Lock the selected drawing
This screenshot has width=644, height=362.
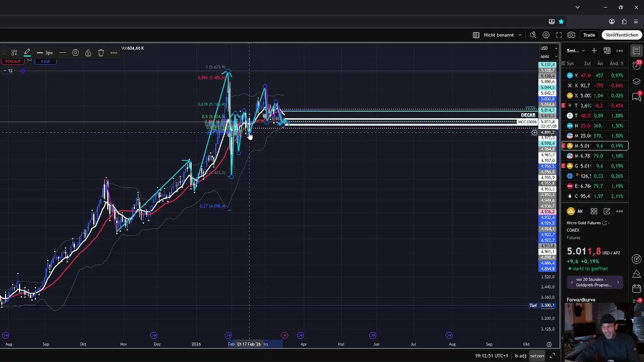pos(88,53)
